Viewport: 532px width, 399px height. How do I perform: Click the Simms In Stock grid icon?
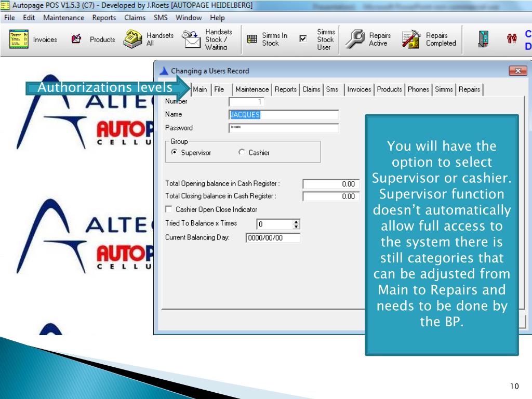point(252,39)
